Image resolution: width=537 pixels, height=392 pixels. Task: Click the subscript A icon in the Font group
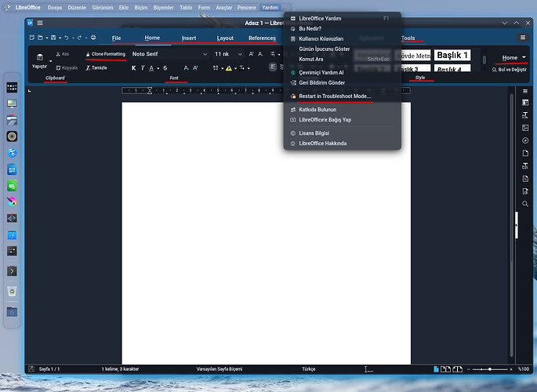pyautogui.click(x=186, y=68)
